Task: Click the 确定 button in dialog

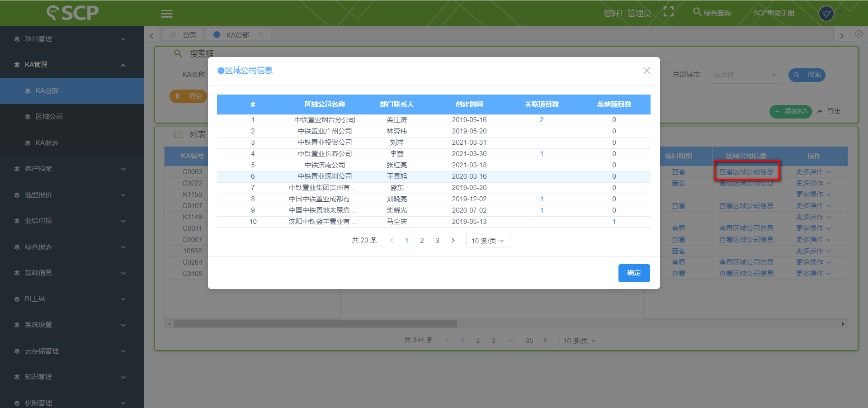Action: pyautogui.click(x=634, y=273)
